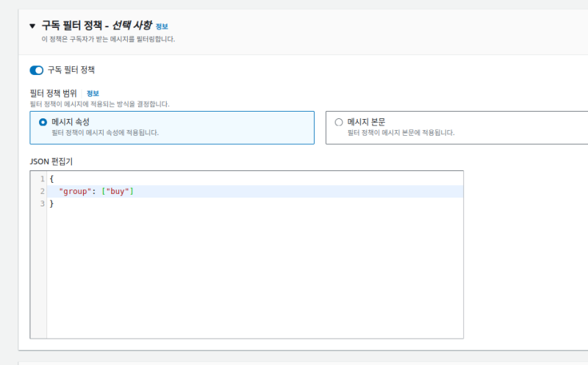Click the opening brace on JSON line 1
Viewport: 588px width, 365px height.
coord(51,179)
